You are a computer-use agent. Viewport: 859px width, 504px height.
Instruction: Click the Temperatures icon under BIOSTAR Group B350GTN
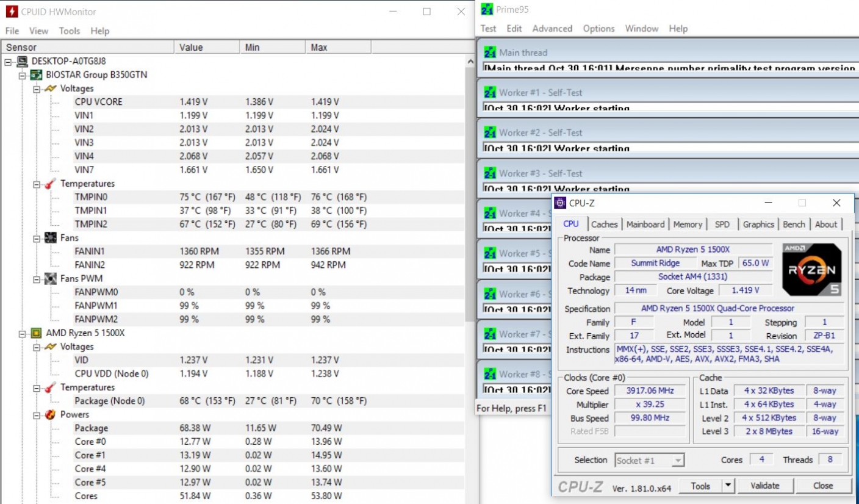coord(51,183)
